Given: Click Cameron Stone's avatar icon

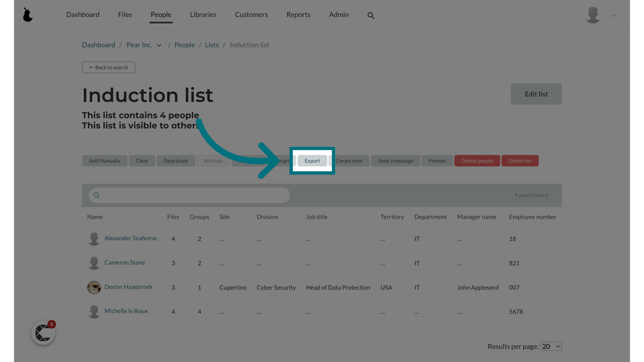Looking at the screenshot, I should pyautogui.click(x=94, y=263).
